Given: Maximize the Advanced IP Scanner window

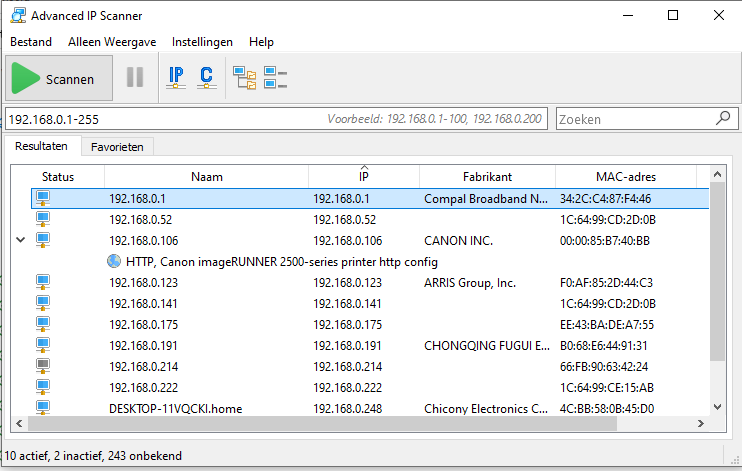Looking at the screenshot, I should (672, 15).
